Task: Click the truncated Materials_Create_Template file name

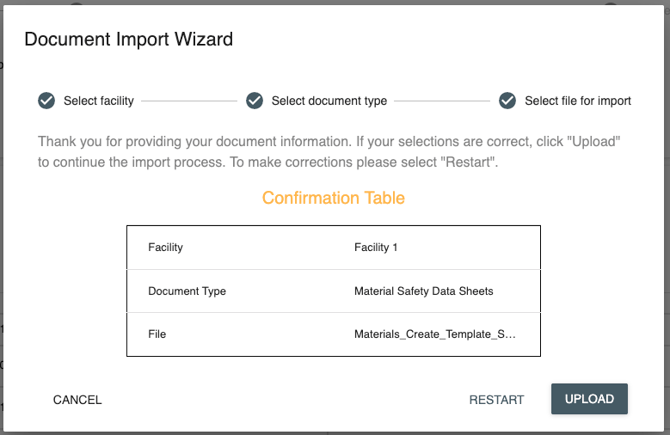Action: tap(435, 334)
